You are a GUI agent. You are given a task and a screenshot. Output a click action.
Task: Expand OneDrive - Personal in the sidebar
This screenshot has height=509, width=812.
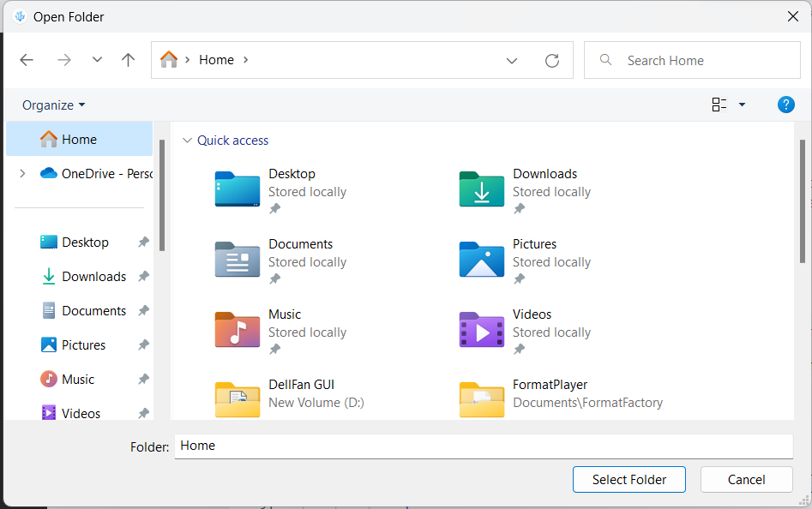coord(22,172)
